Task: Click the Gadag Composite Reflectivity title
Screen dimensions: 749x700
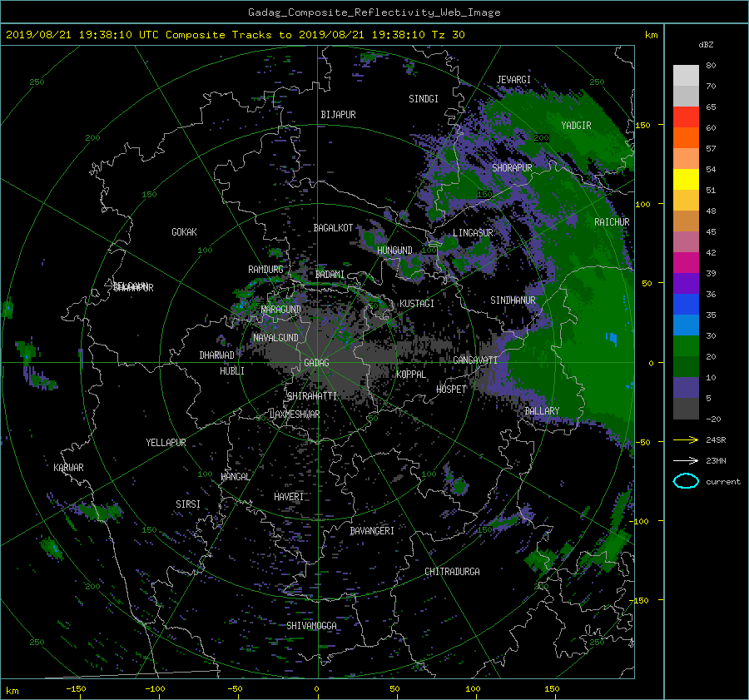Action: tap(374, 12)
